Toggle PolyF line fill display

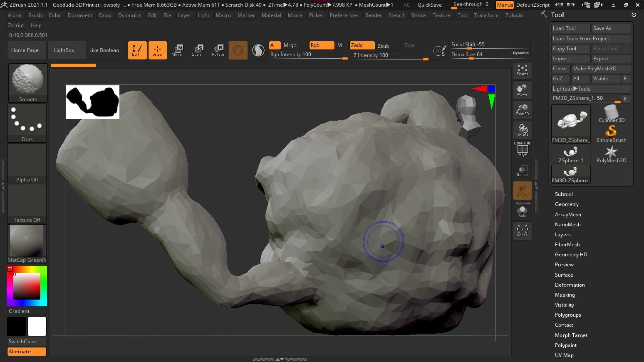tap(522, 149)
